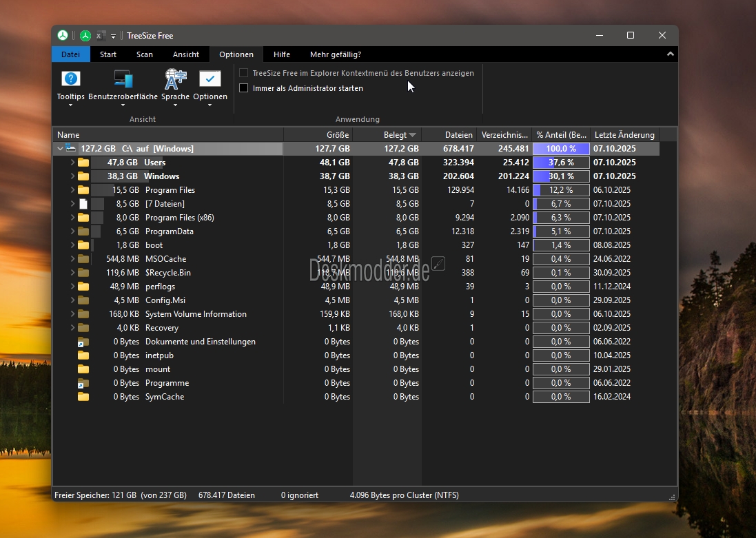Expand the Program Files (x86) folder node
The height and width of the screenshot is (538, 756).
pyautogui.click(x=72, y=218)
